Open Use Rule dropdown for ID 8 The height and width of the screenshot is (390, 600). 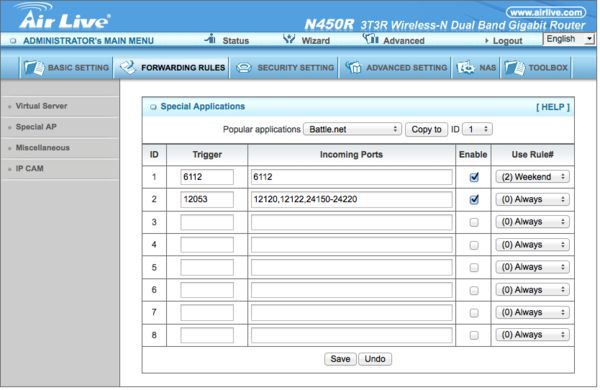532,335
